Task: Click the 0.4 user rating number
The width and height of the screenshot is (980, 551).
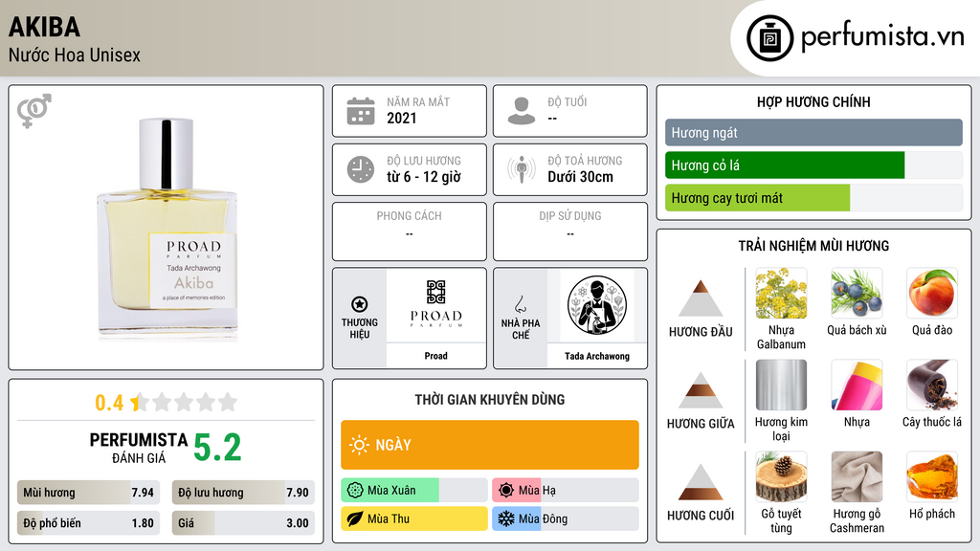Action: [x=109, y=403]
